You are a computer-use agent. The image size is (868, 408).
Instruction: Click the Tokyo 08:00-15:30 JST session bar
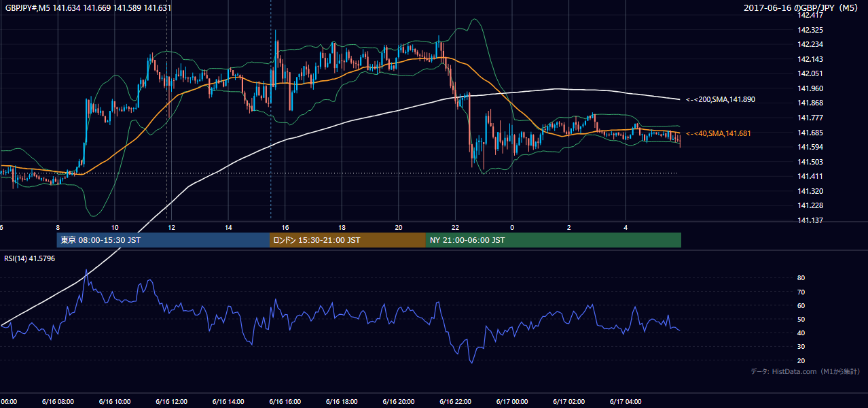(x=163, y=240)
